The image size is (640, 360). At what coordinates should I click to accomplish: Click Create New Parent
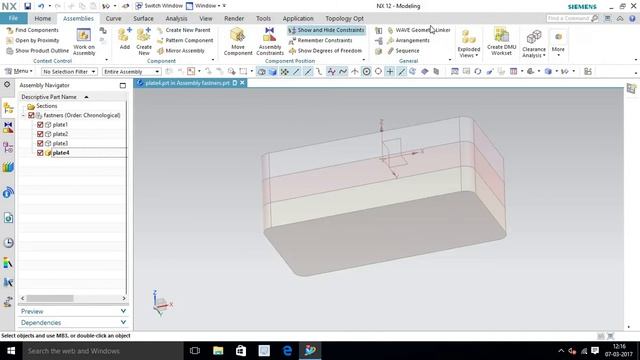(x=184, y=30)
